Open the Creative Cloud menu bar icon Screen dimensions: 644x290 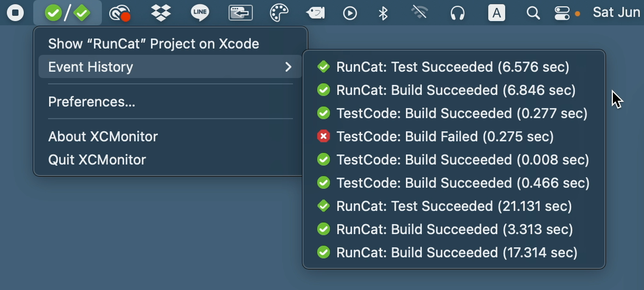coord(120,13)
